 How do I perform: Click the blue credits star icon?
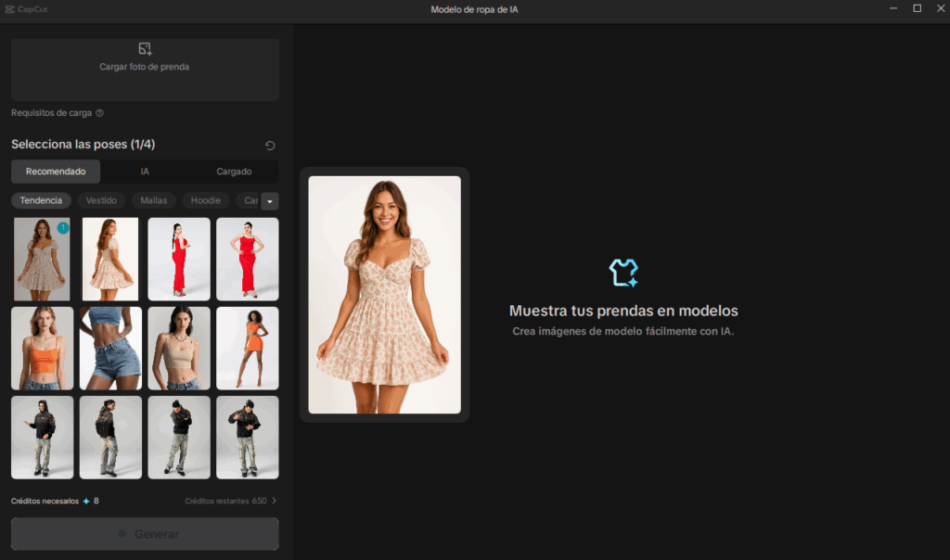pyautogui.click(x=86, y=502)
